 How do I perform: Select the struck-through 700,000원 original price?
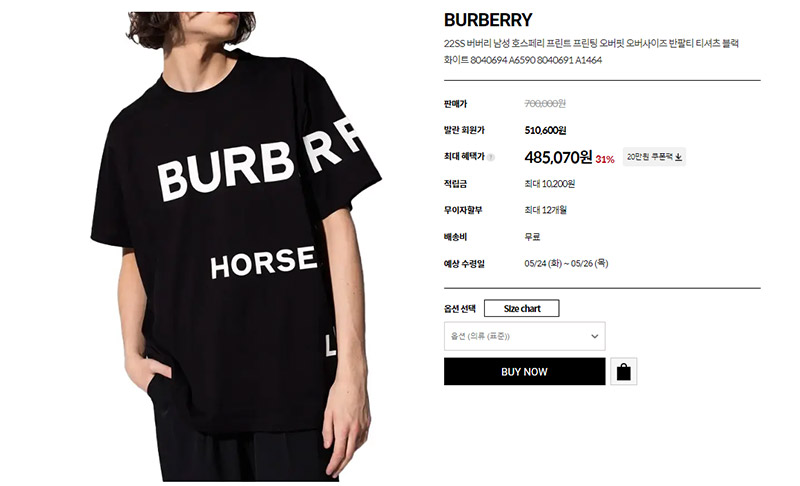[x=545, y=104]
